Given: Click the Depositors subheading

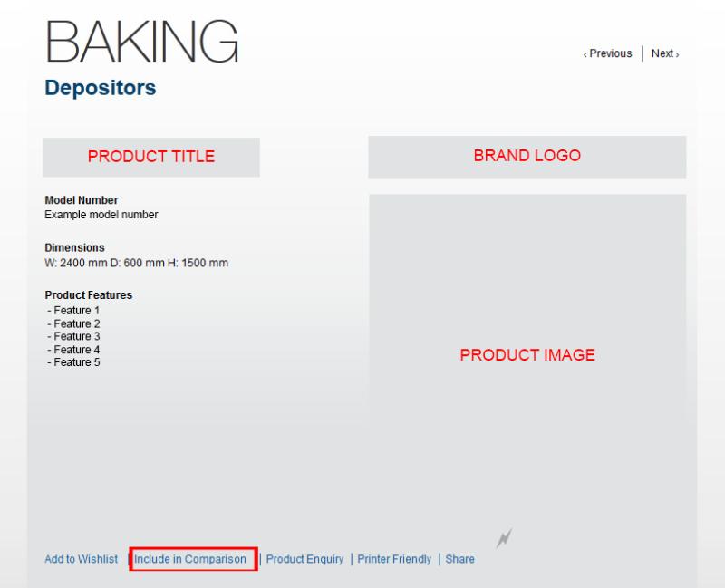Looking at the screenshot, I should click(100, 88).
